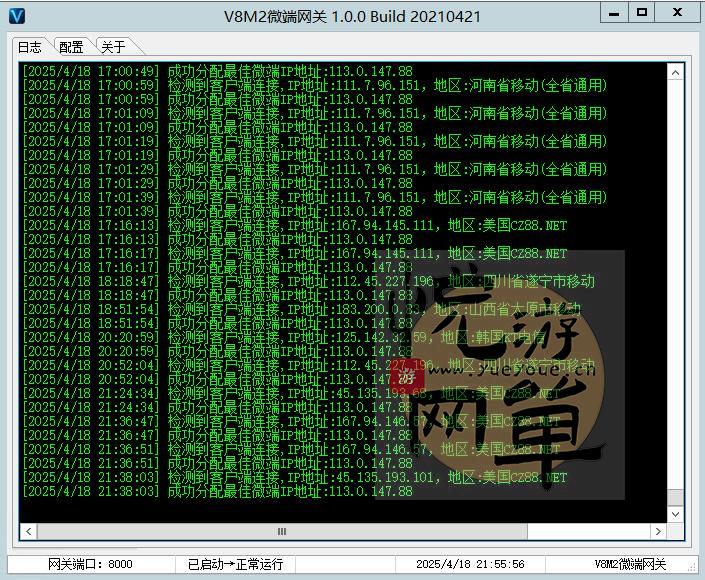Click the log scroll-up arrow
This screenshot has width=705, height=580.
pyautogui.click(x=676, y=72)
